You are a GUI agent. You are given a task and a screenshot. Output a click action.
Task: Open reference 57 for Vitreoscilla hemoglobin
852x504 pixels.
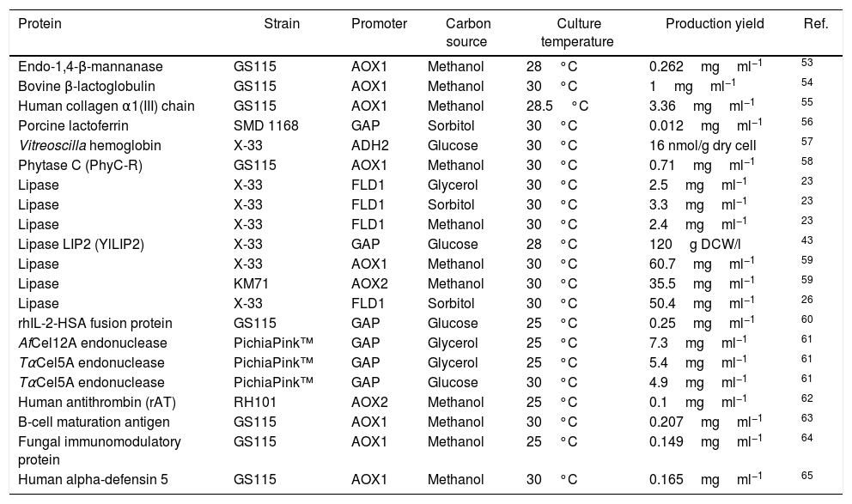point(806,143)
